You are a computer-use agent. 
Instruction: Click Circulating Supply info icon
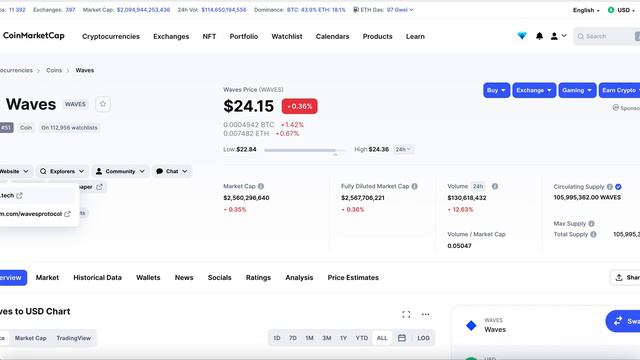click(x=609, y=187)
